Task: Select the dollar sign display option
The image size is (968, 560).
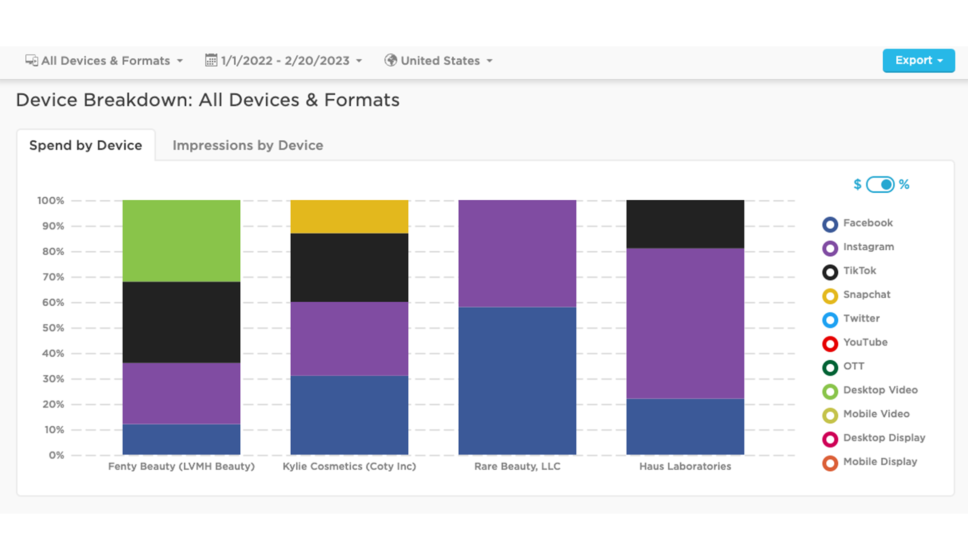Action: tap(857, 185)
